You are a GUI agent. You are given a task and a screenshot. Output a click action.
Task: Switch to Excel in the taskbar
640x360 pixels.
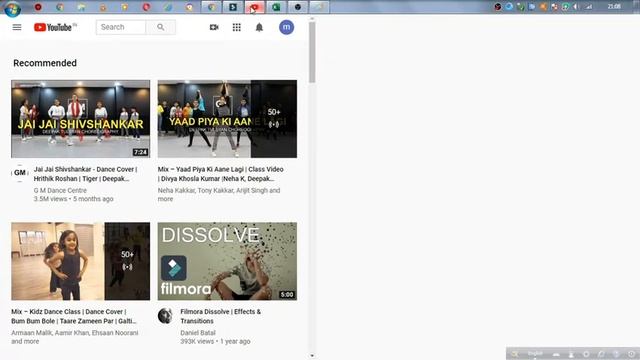point(276,7)
